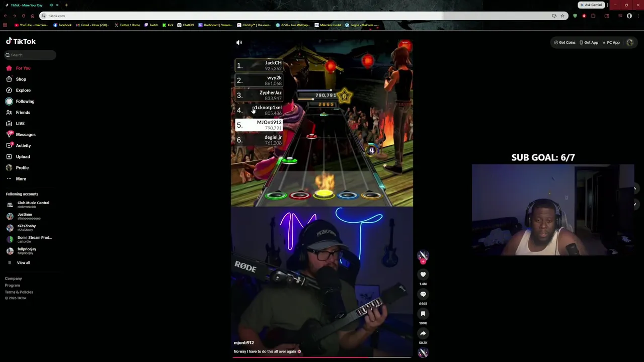Image resolution: width=644 pixels, height=362 pixels.
Task: Expand the Program footer section
Action: (x=13, y=285)
